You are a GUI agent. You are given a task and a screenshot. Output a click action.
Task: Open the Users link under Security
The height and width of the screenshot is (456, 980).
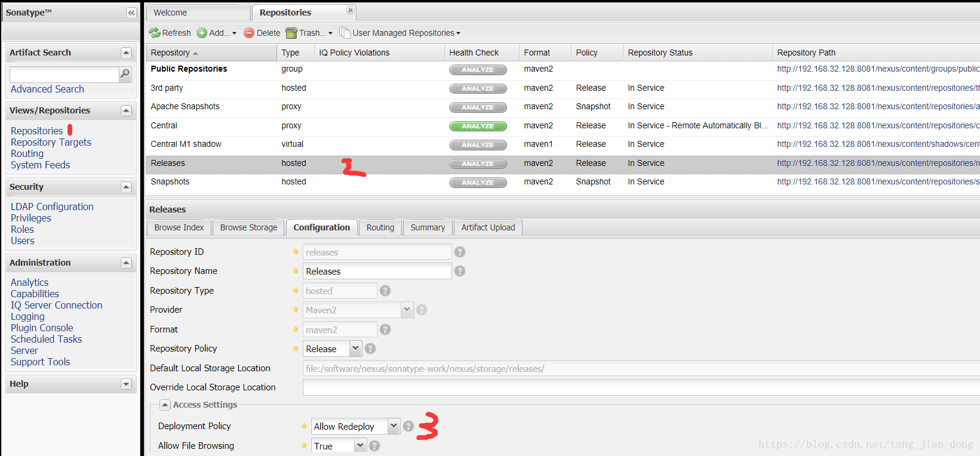(23, 241)
